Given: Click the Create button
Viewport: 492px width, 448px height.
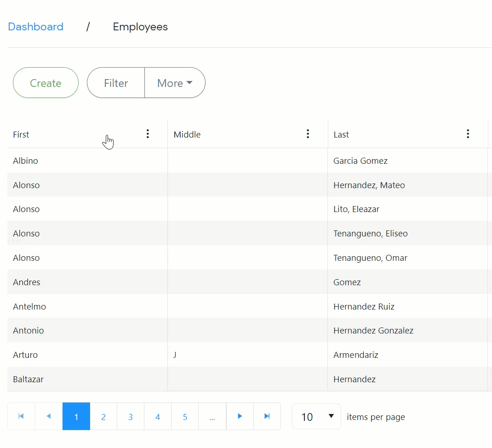Looking at the screenshot, I should click(x=46, y=83).
